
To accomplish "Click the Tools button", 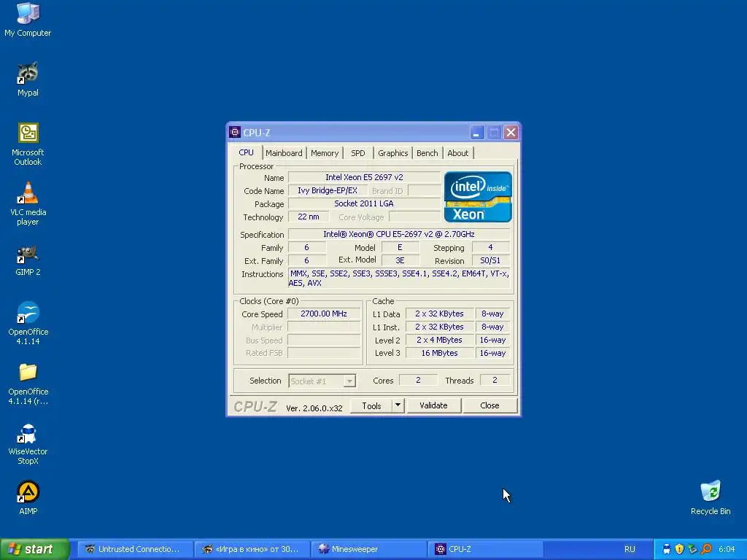I will [x=371, y=405].
